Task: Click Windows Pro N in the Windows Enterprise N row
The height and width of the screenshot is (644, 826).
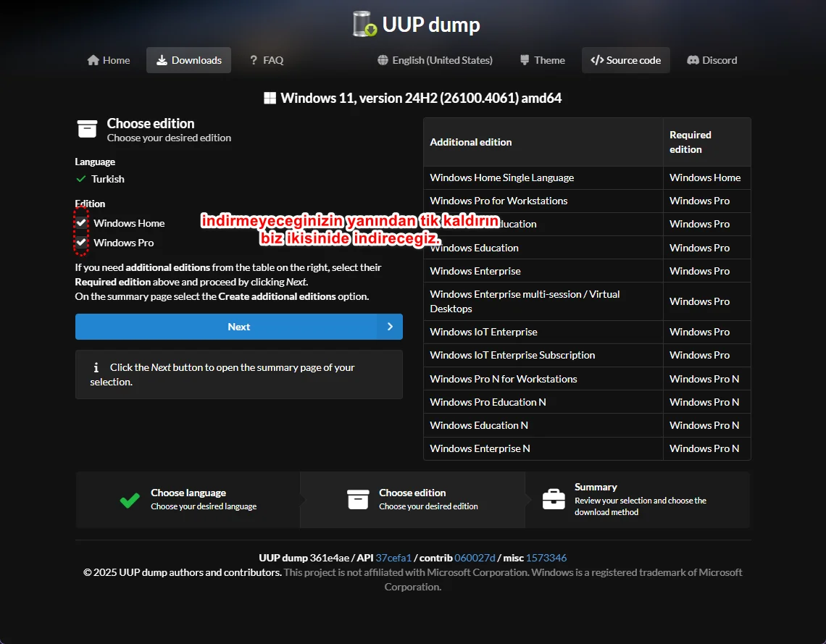Action: (x=707, y=448)
